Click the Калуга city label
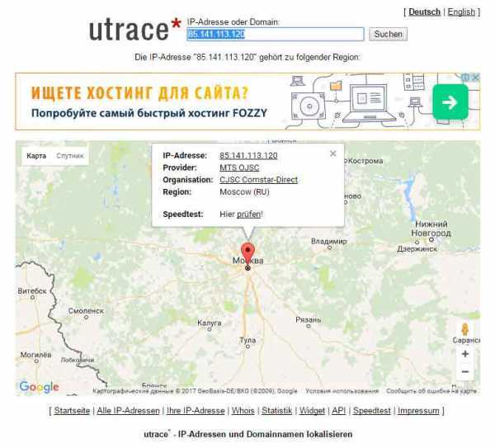Viewport: 495px width, 448px height. click(209, 323)
